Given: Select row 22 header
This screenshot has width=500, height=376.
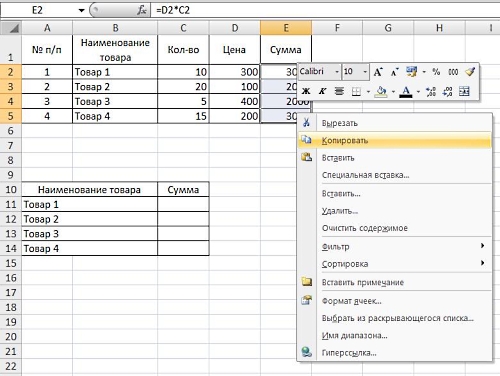Looking at the screenshot, I should [x=11, y=366].
